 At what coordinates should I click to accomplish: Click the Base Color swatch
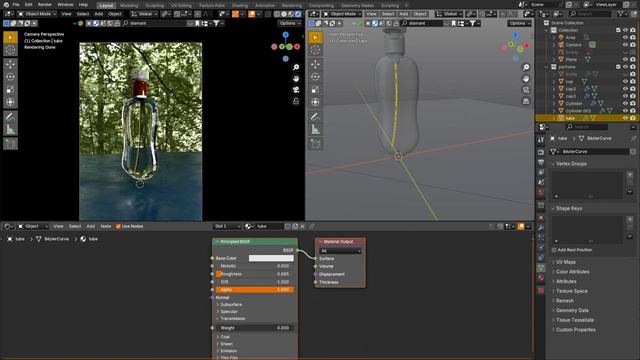pyautogui.click(x=271, y=258)
